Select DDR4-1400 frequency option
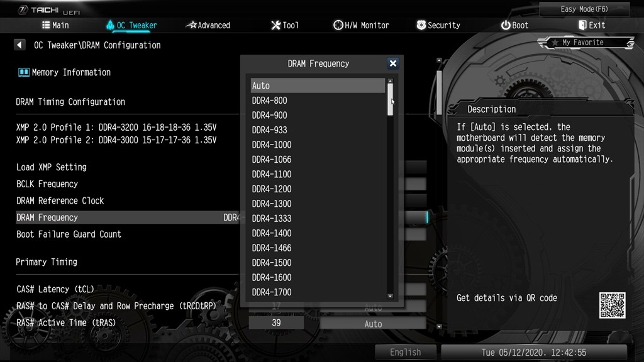Screen dimensions: 644x362 318,234
